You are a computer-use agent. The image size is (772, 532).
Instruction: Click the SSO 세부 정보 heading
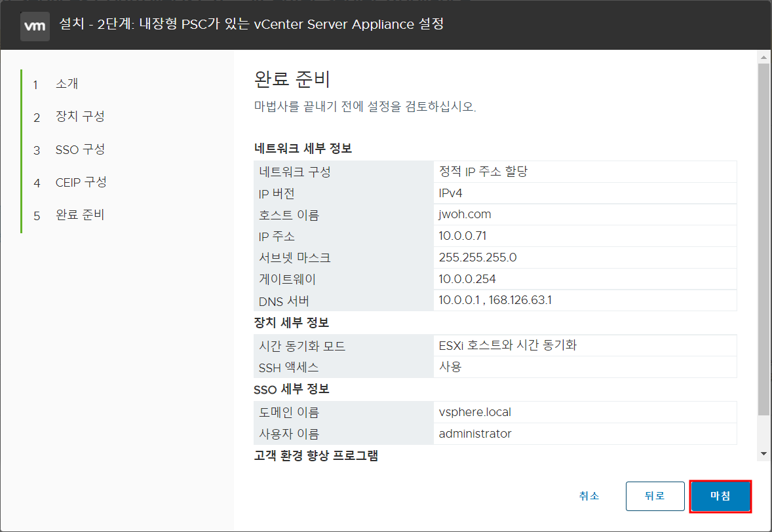pyautogui.click(x=292, y=389)
